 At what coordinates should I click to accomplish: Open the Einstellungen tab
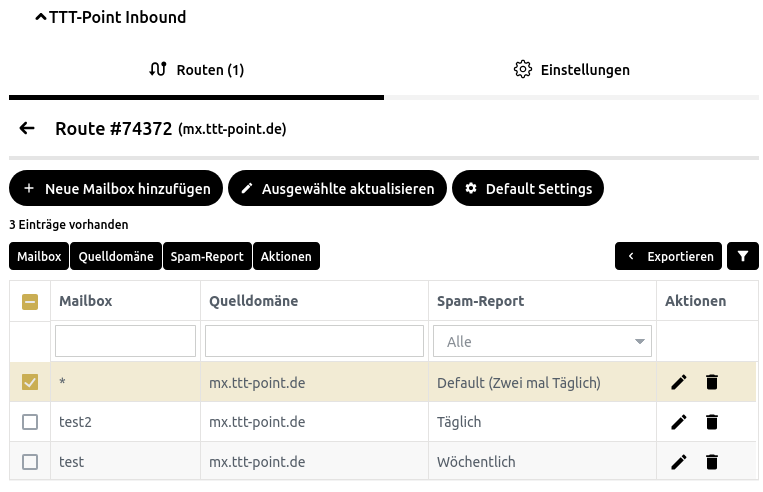click(571, 70)
